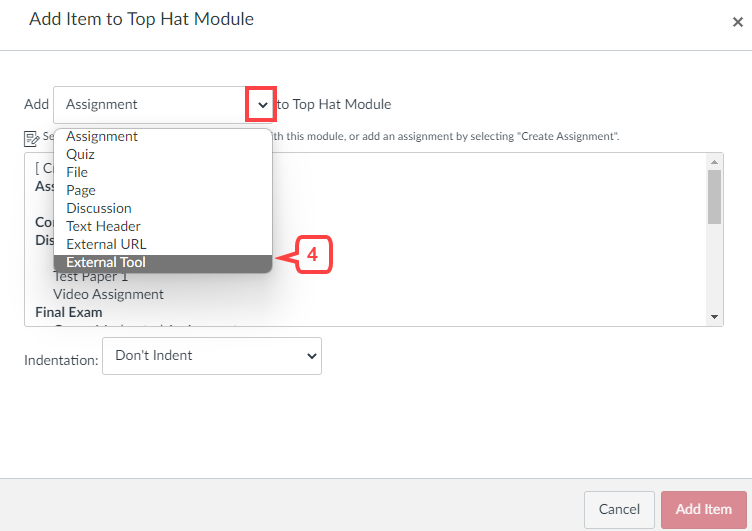Click scroll down arrow of assignment list
Viewport: 752px width, 531px height.
pyautogui.click(x=715, y=317)
